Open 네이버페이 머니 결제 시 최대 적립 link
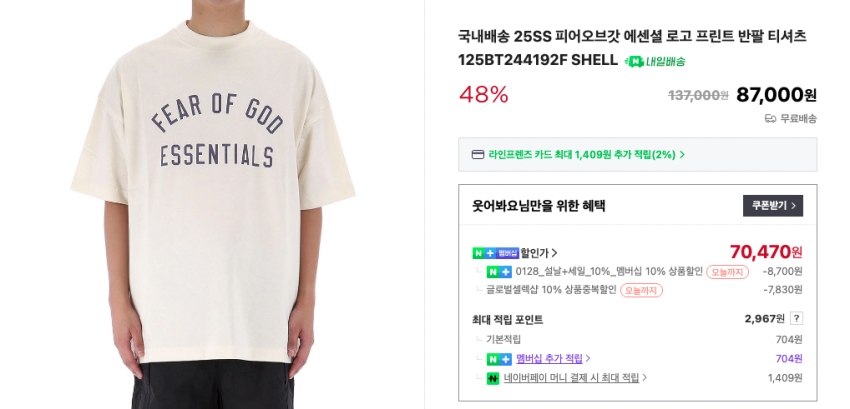Viewport: 850px width, 409px height. click(571, 378)
